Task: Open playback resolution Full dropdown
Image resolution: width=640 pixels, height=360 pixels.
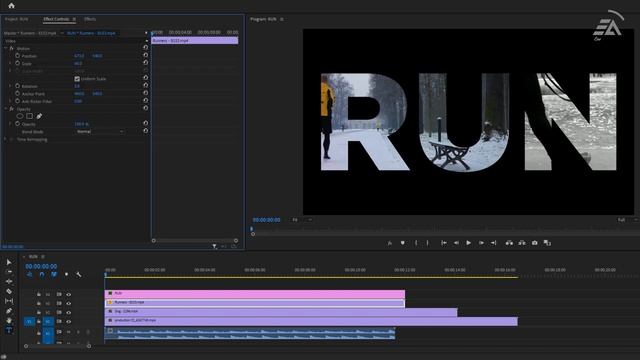Action: (626, 220)
